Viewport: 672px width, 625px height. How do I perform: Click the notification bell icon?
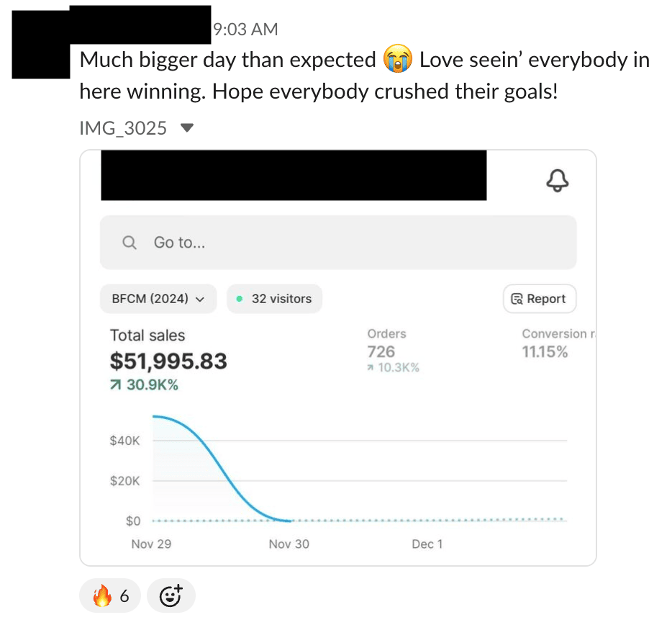[x=558, y=181]
